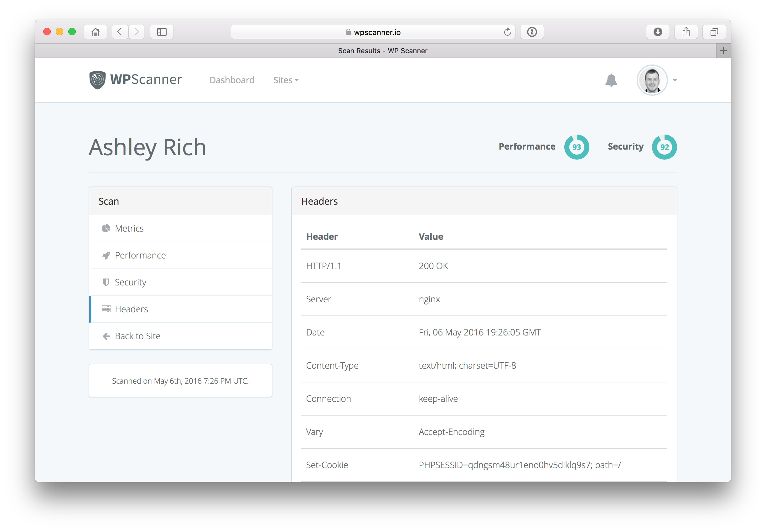Show downloads with the download icon
766x532 pixels.
coord(658,32)
